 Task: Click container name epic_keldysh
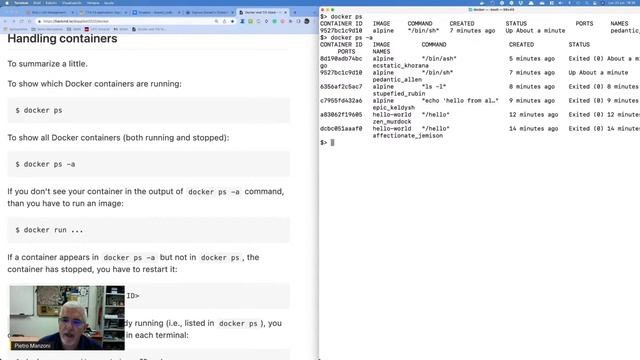tap(393, 108)
